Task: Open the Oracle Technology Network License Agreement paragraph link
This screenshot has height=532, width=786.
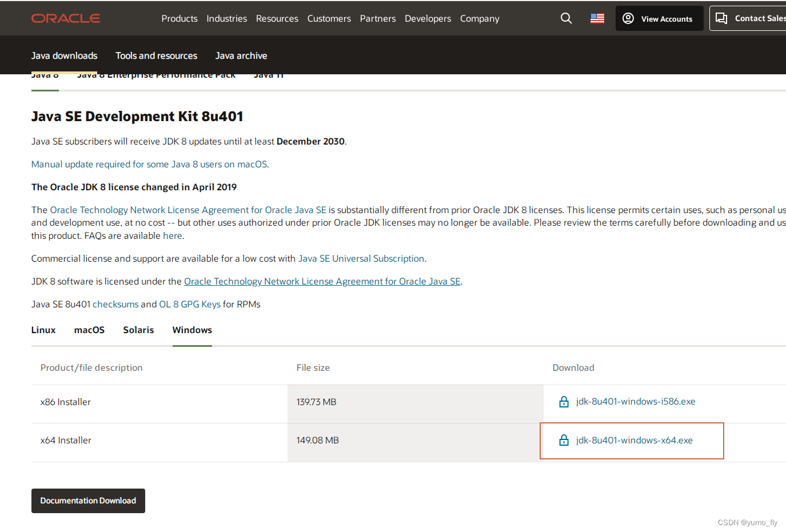Action: (x=188, y=210)
